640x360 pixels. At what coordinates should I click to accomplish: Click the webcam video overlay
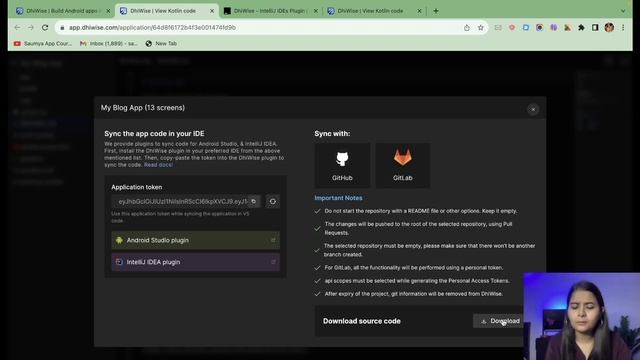(x=582, y=316)
